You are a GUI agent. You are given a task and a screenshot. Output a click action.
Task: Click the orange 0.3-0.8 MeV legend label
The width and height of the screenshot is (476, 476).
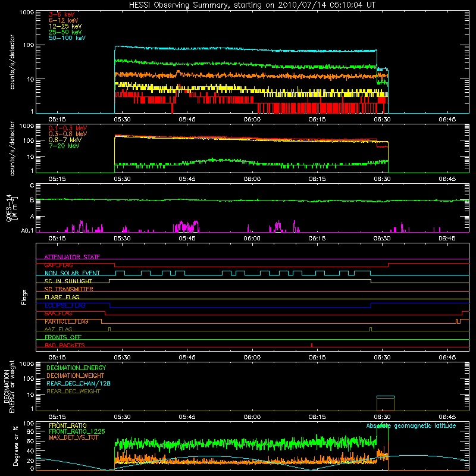pyautogui.click(x=68, y=134)
